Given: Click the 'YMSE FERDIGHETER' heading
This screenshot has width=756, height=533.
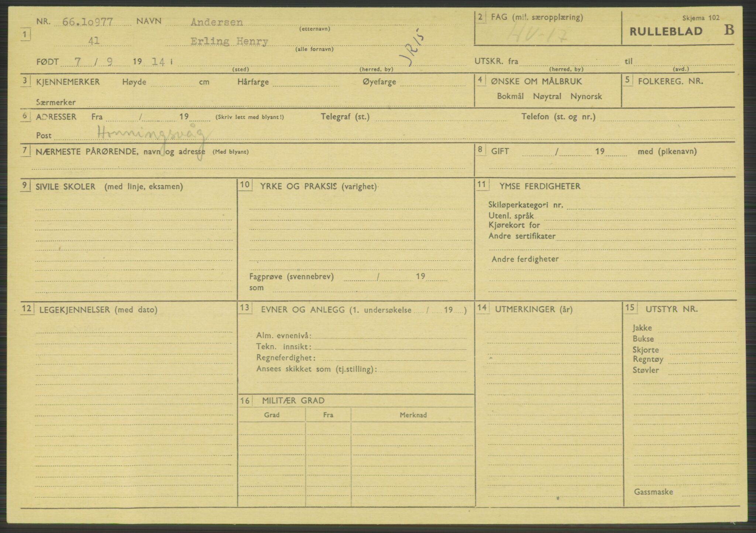Looking at the screenshot, I should (x=540, y=186).
